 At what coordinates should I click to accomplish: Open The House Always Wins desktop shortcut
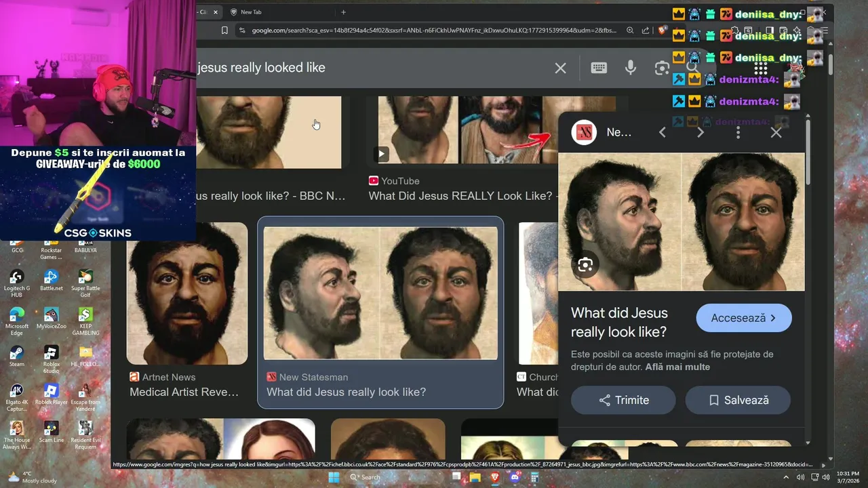click(16, 435)
